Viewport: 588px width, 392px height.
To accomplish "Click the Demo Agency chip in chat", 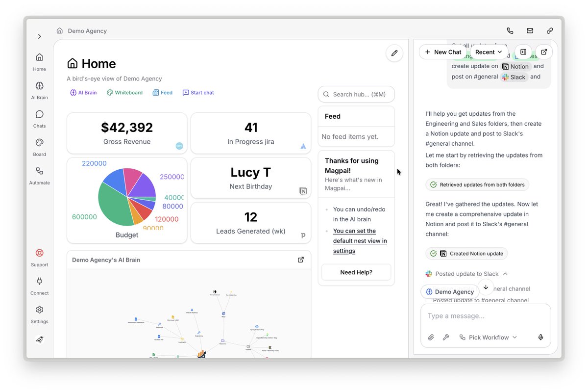I will point(450,292).
